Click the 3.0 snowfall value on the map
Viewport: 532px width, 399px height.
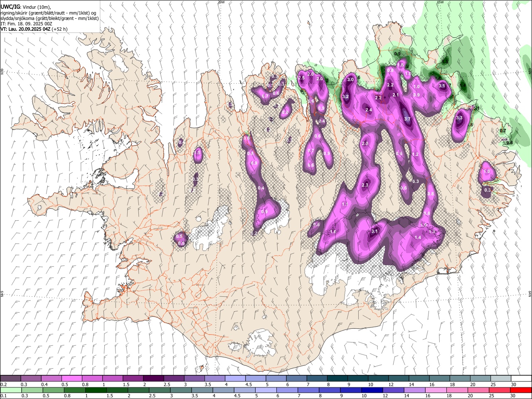350,79
